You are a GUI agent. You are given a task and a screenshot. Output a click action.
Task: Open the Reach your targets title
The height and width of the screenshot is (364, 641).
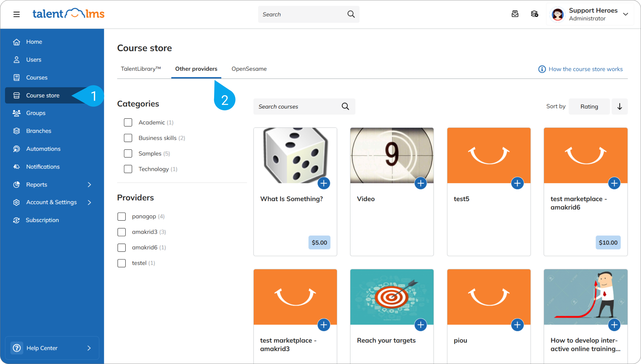386,340
